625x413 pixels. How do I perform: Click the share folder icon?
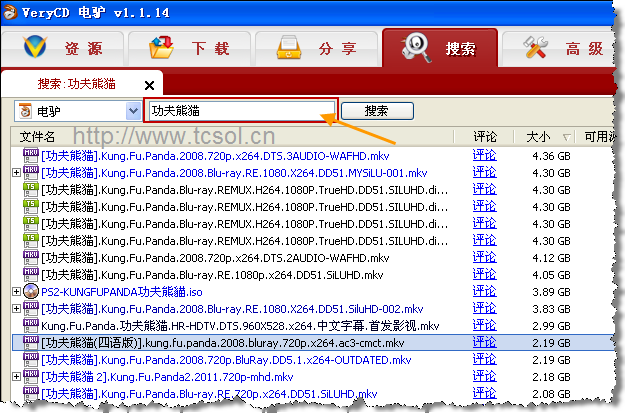pyautogui.click(x=289, y=47)
